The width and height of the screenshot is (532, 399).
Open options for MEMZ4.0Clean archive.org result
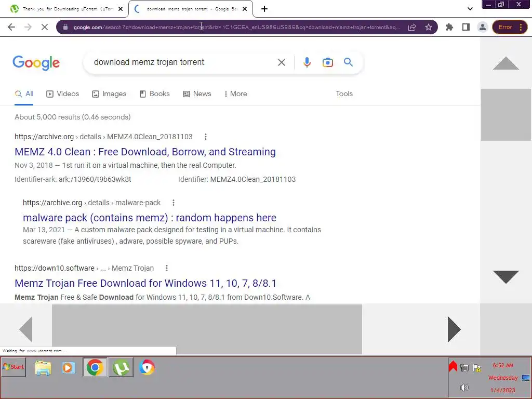tap(206, 137)
